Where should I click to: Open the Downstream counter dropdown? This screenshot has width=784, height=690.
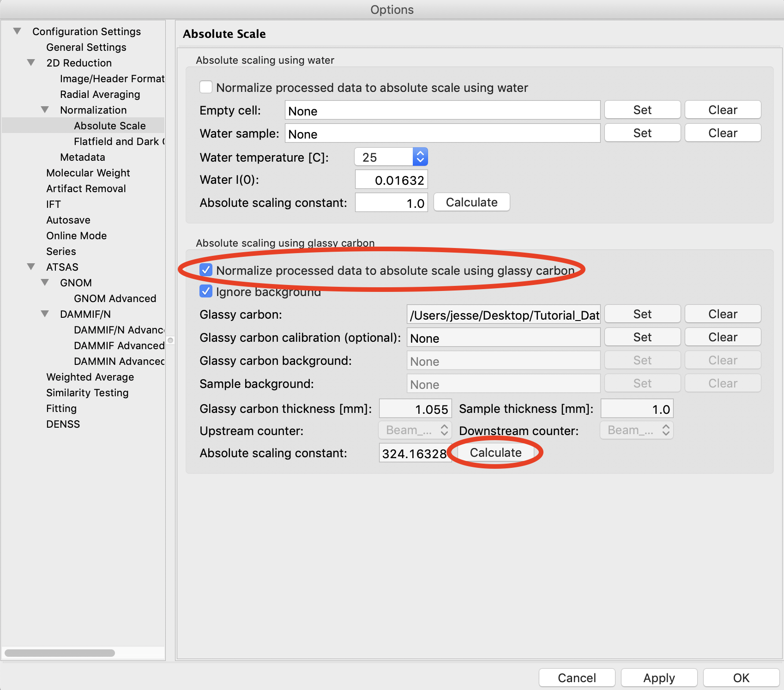coord(637,430)
